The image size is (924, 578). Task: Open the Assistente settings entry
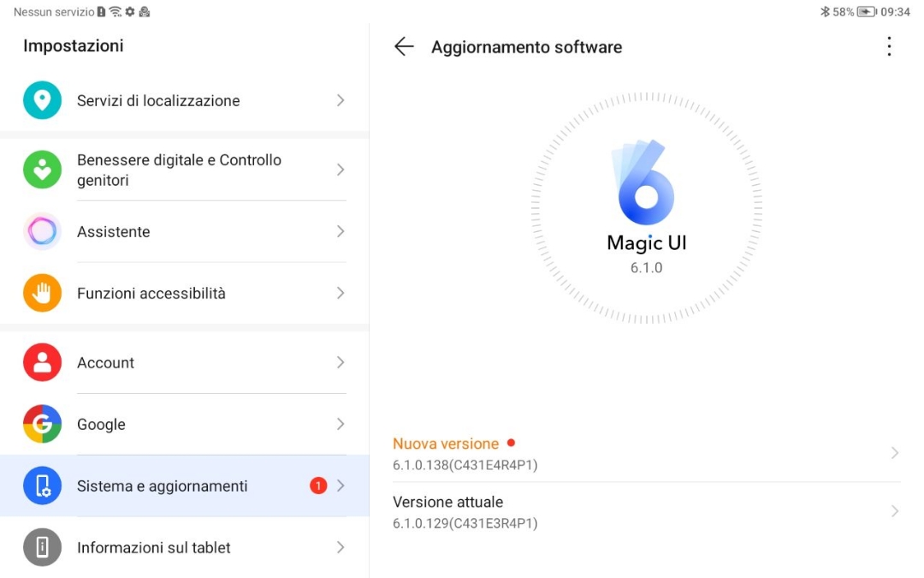pyautogui.click(x=114, y=232)
